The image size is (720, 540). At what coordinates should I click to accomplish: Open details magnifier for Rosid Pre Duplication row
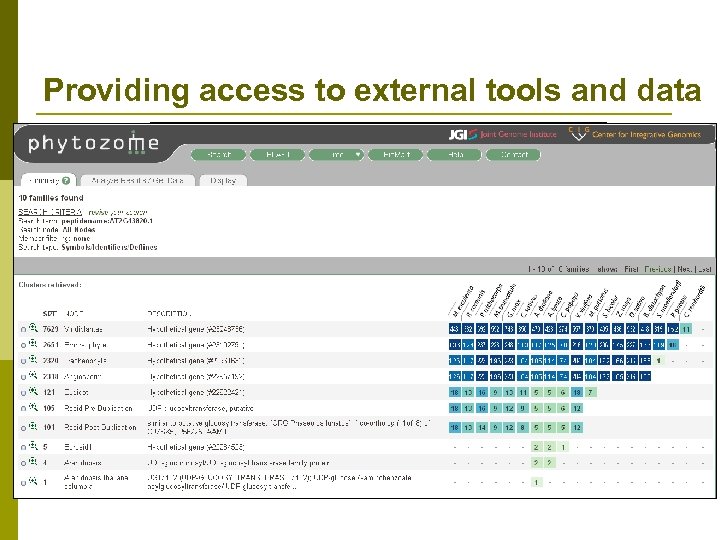[x=33, y=407]
